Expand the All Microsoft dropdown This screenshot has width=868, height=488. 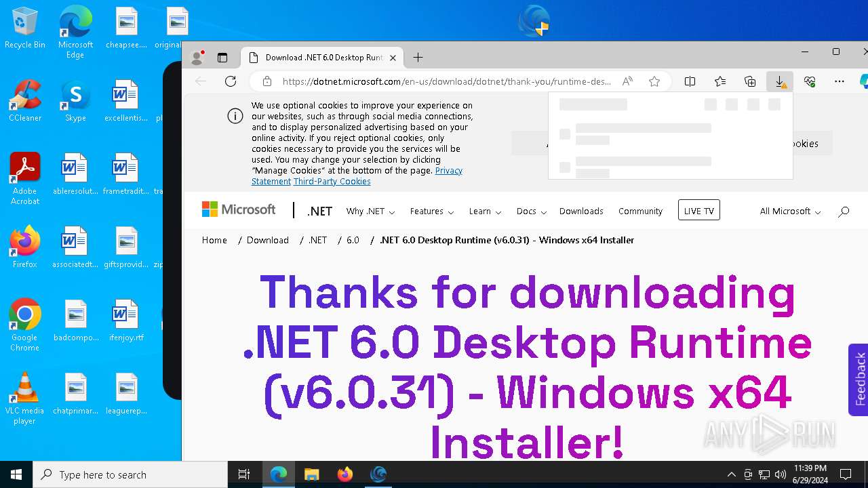(790, 211)
